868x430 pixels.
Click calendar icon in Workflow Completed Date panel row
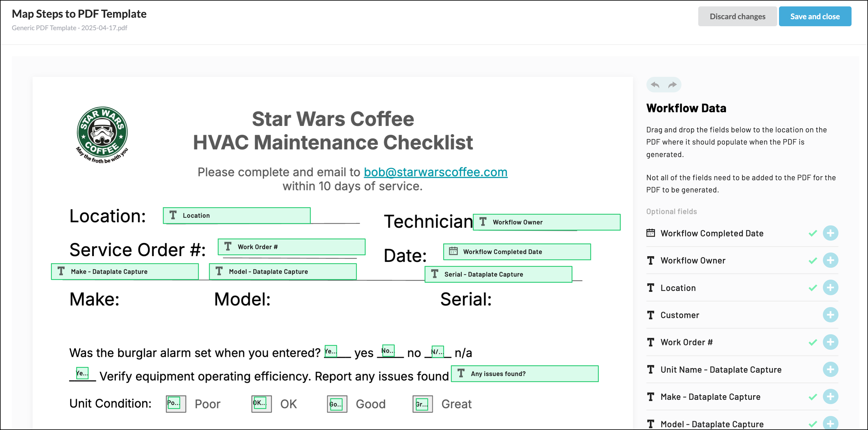[651, 233]
